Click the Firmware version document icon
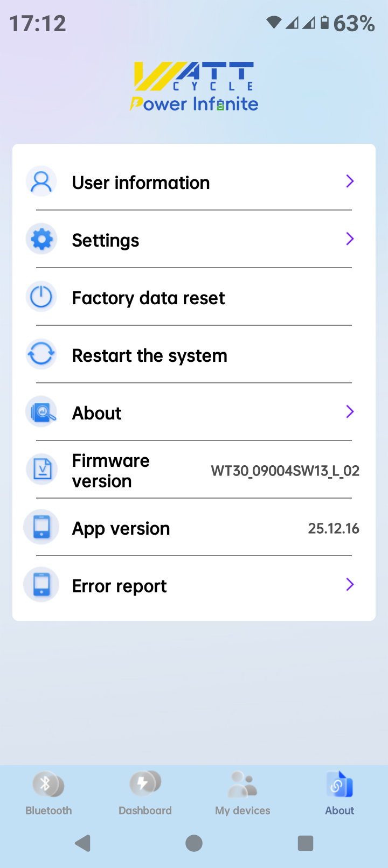Image resolution: width=388 pixels, height=868 pixels. pos(41,470)
